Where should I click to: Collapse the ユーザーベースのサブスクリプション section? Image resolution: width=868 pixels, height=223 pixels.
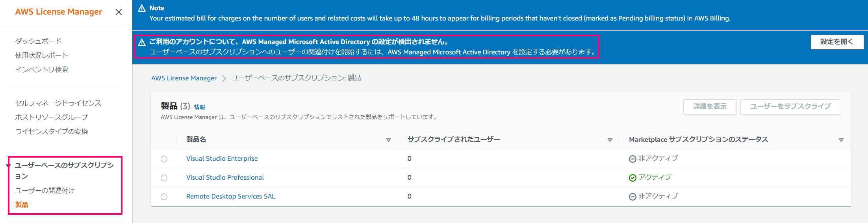coord(8,165)
